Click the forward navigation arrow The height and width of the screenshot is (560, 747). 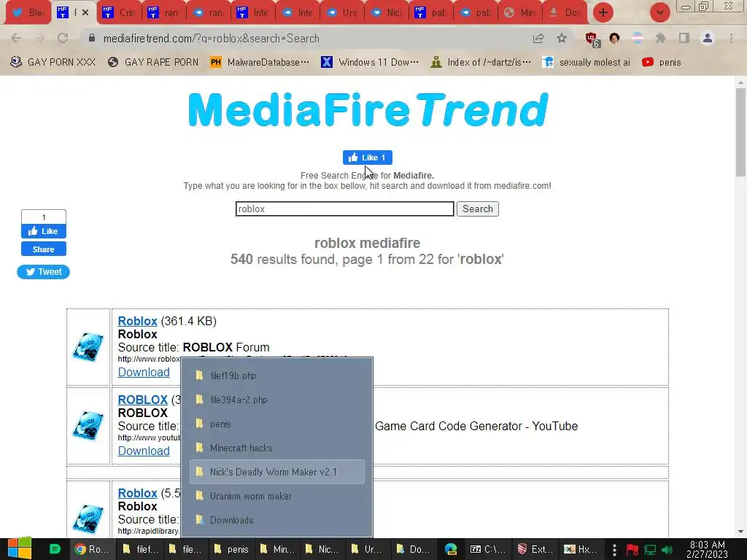[39, 38]
